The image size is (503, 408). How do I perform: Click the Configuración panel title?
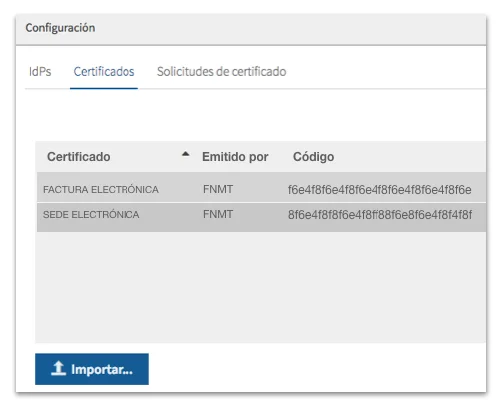(60, 28)
